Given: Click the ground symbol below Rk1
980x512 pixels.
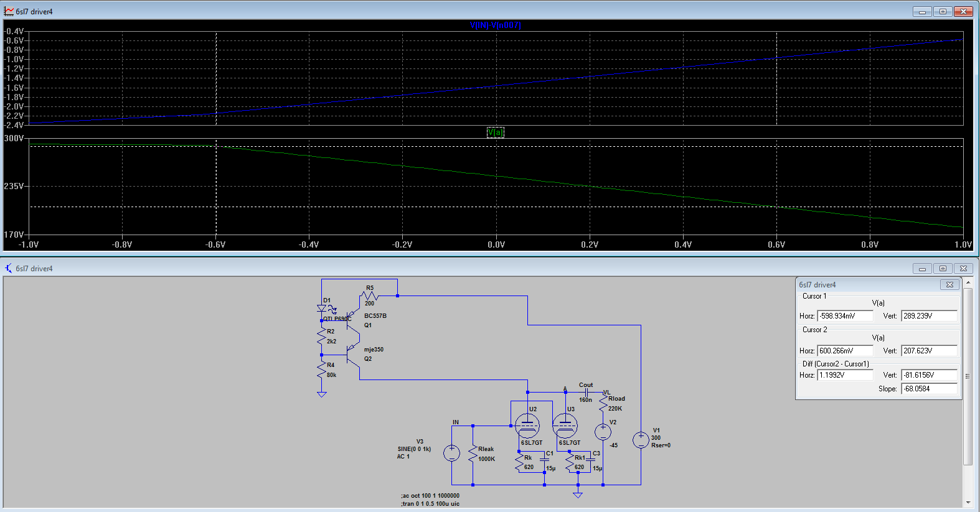Looking at the screenshot, I should tap(578, 495).
